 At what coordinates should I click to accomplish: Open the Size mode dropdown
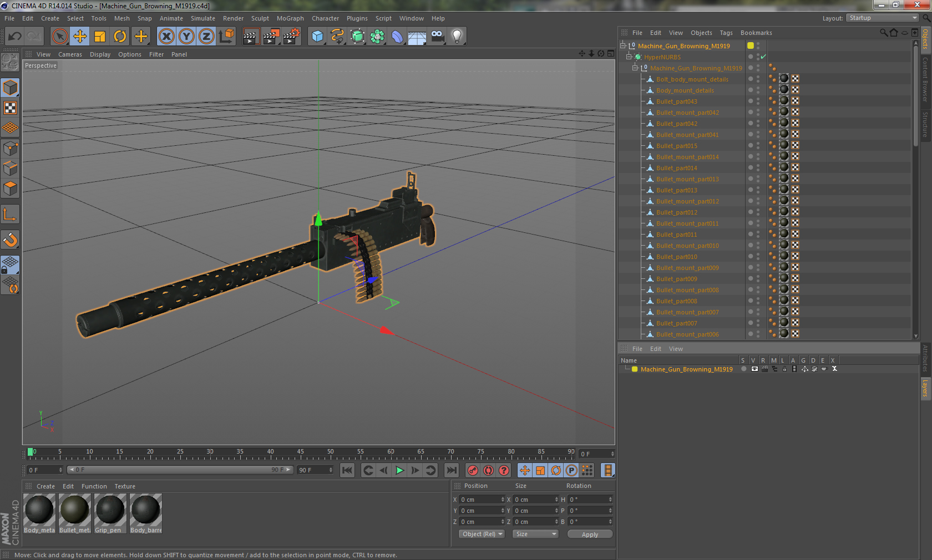tap(535, 534)
